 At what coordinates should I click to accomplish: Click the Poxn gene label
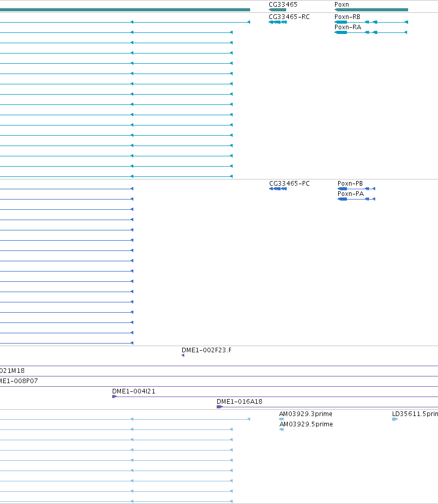[x=342, y=5]
